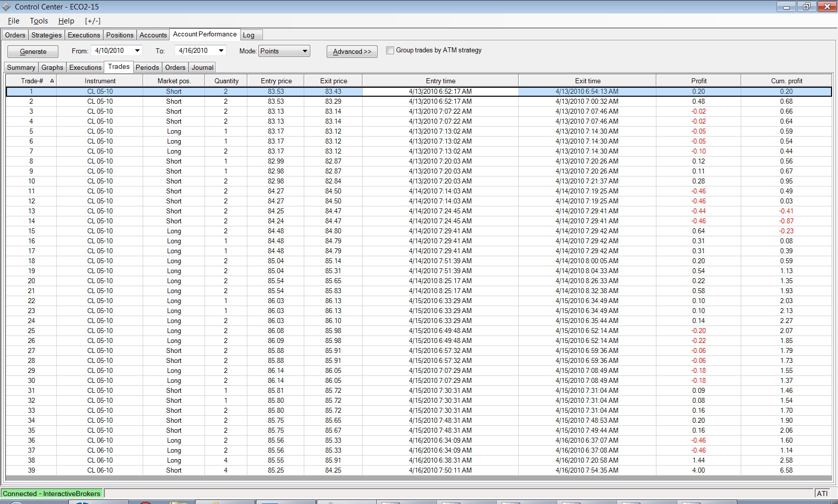Show the Summary sub-tab
The width and height of the screenshot is (838, 504).
pyautogui.click(x=21, y=67)
